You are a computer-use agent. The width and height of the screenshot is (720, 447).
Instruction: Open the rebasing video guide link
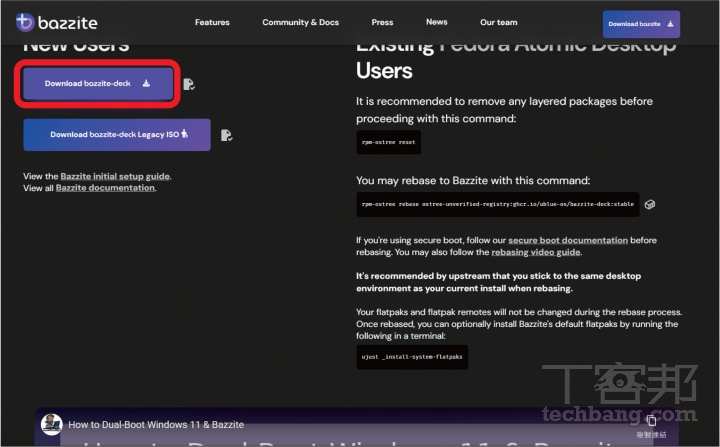click(x=535, y=252)
